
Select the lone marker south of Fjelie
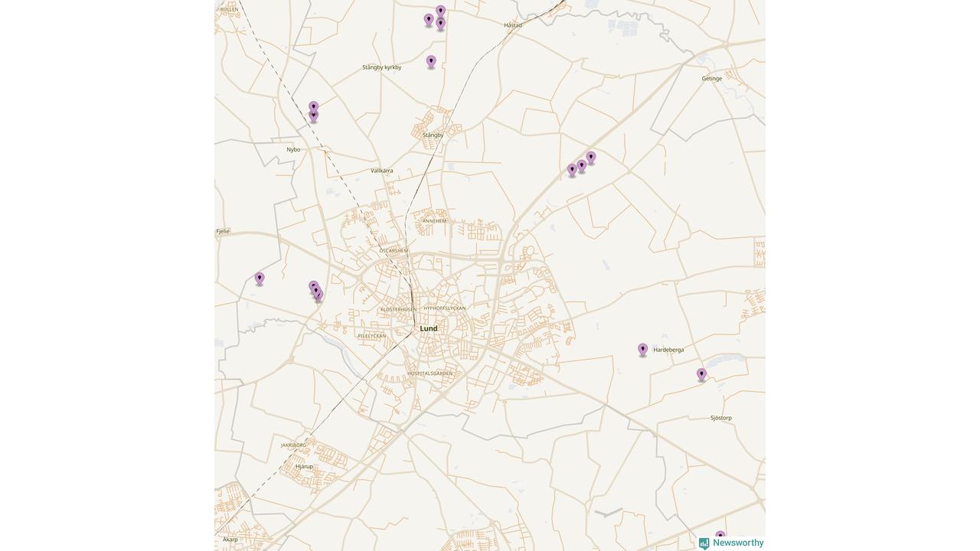pyautogui.click(x=260, y=279)
